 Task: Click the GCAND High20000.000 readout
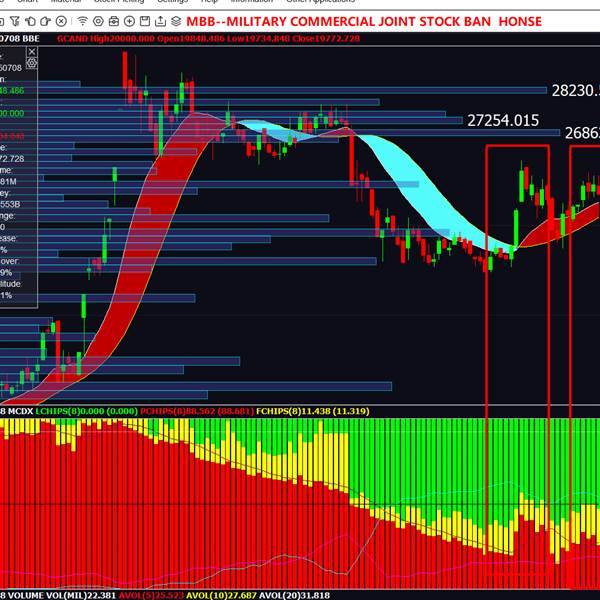106,39
